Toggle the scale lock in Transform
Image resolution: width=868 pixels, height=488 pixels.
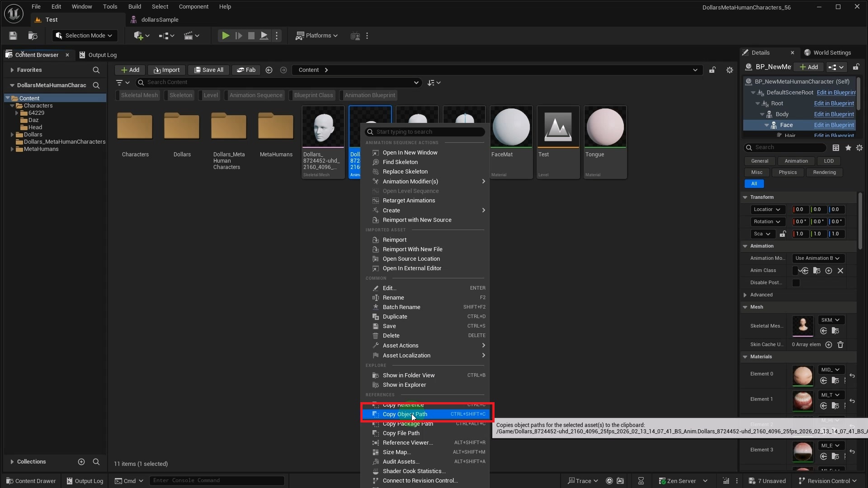click(783, 234)
